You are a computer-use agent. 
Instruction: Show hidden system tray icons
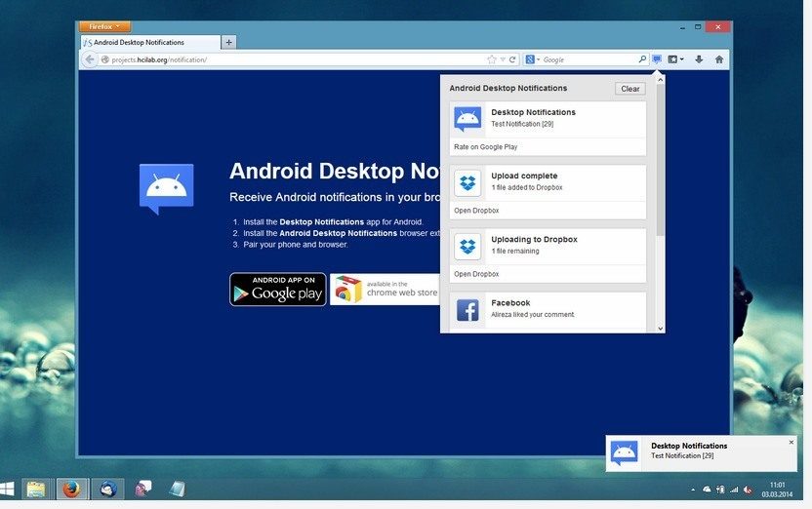(693, 489)
